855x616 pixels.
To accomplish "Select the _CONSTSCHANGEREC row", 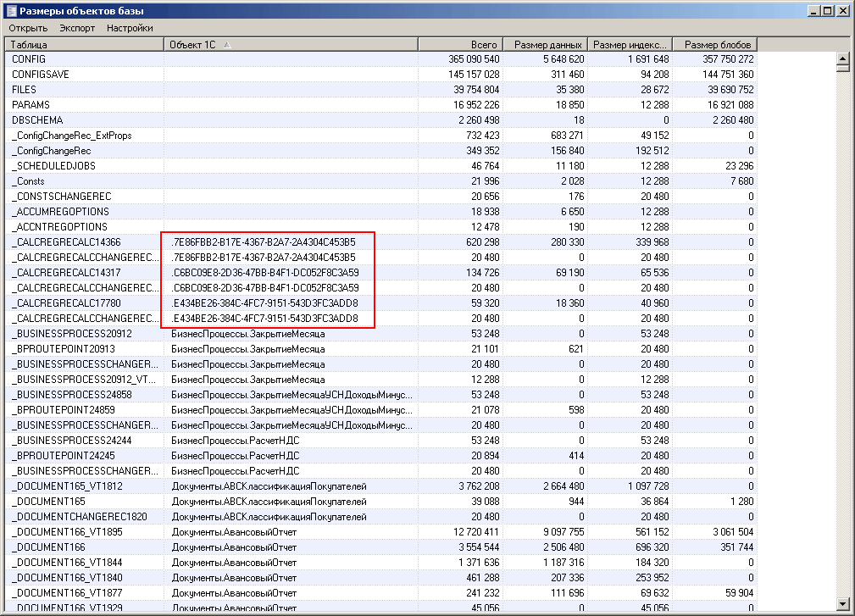I will click(x=381, y=197).
